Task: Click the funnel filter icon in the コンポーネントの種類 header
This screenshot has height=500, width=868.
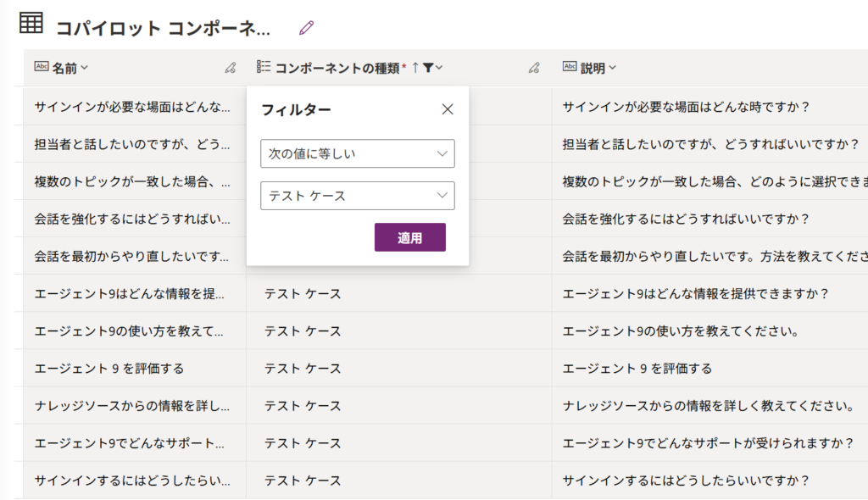Action: click(429, 68)
